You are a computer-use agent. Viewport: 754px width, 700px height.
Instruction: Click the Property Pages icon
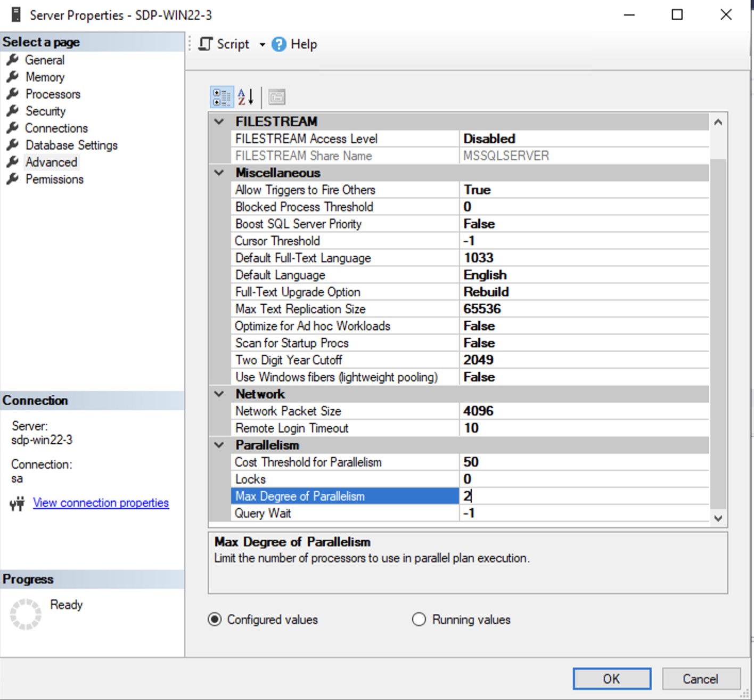click(277, 97)
